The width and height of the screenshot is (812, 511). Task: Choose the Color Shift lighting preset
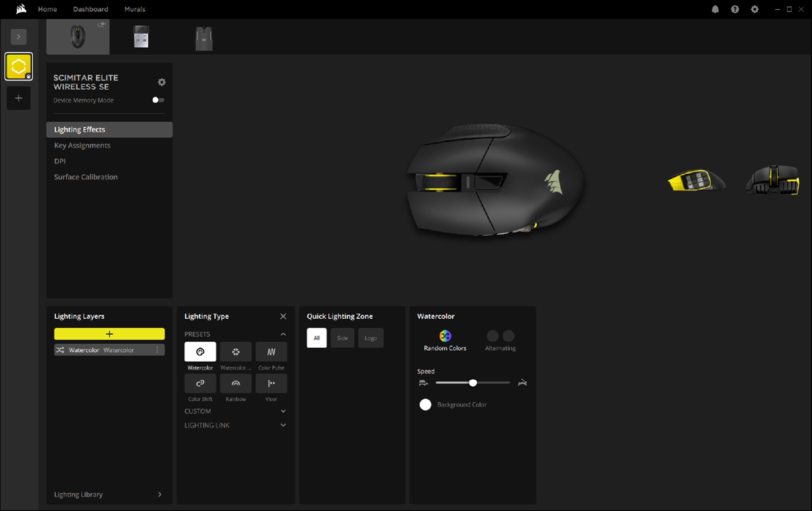[x=200, y=383]
